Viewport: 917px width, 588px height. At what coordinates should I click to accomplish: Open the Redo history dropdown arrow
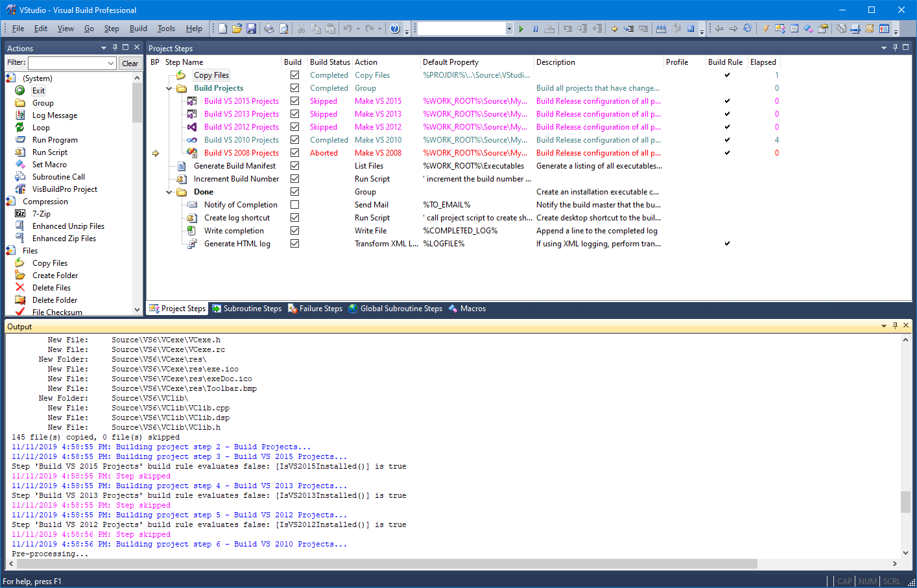[x=380, y=29]
